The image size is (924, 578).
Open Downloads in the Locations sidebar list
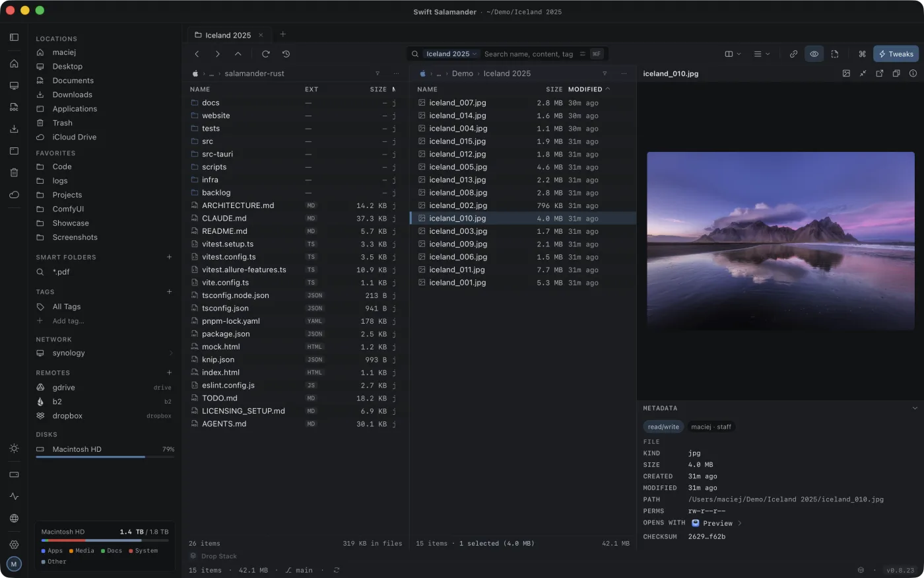(x=105, y=94)
